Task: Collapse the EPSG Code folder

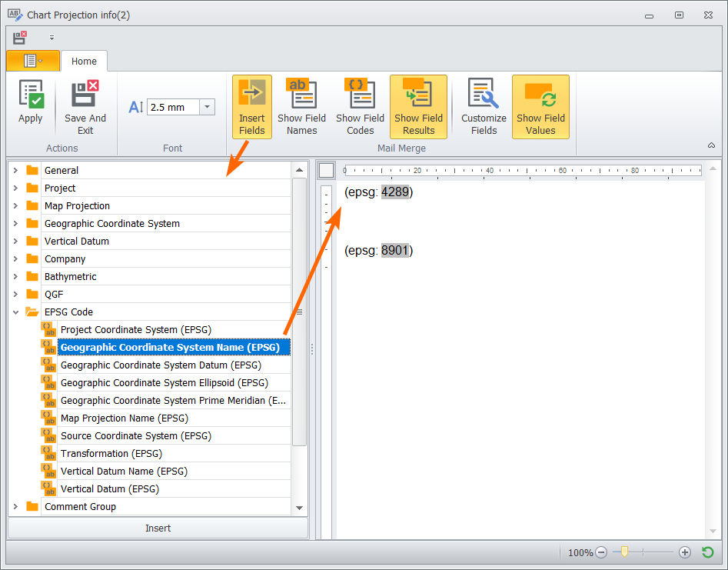Action: coord(16,312)
